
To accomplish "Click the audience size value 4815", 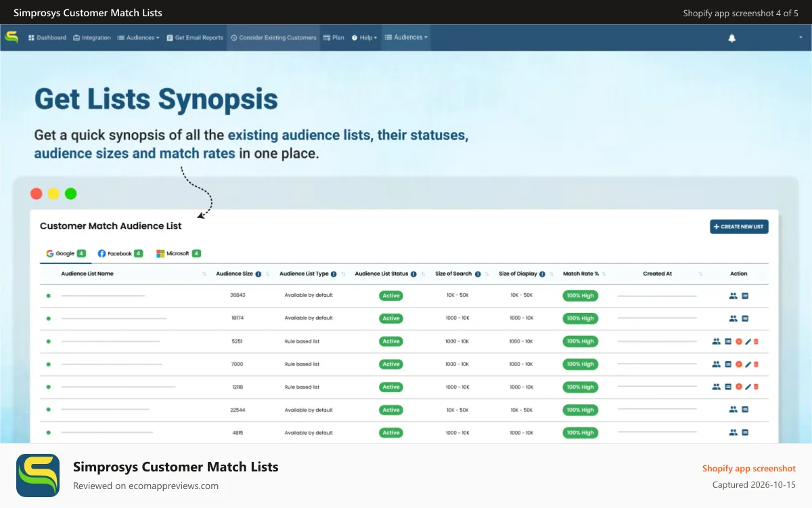I will pyautogui.click(x=237, y=432).
